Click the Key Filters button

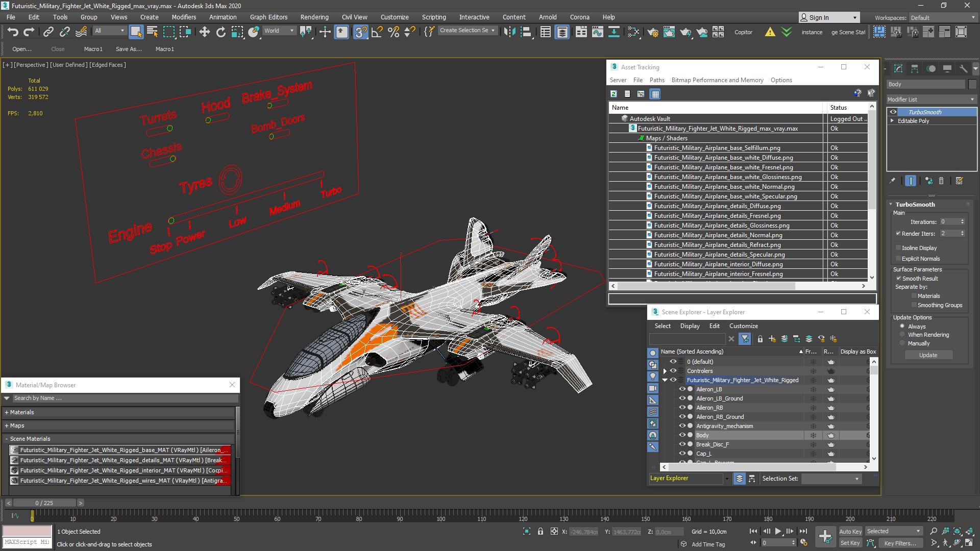900,543
